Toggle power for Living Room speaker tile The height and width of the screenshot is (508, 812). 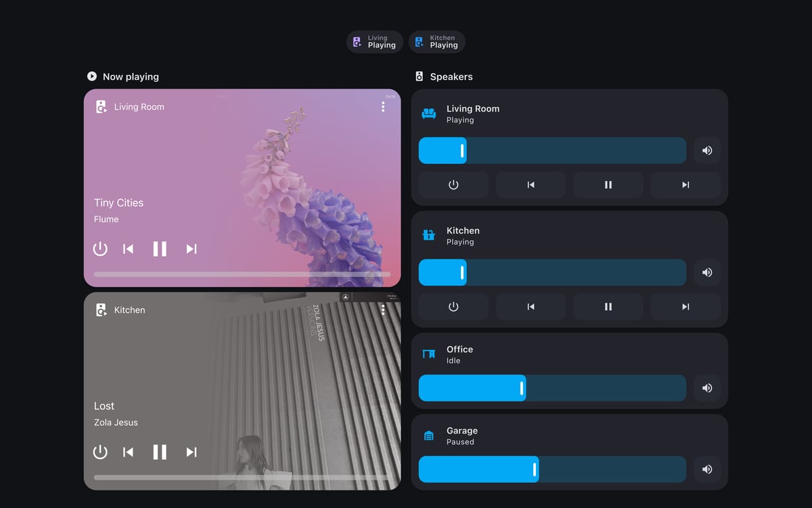click(x=453, y=185)
